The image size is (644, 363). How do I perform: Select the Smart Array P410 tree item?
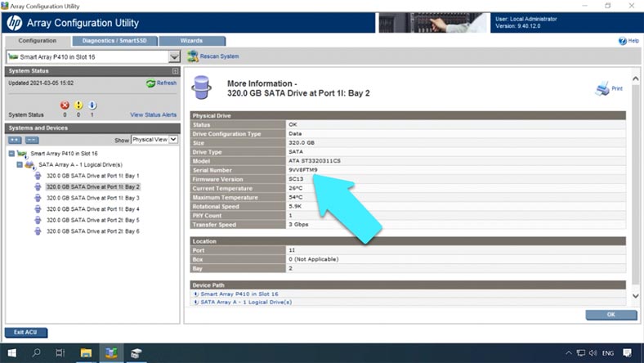[64, 154]
